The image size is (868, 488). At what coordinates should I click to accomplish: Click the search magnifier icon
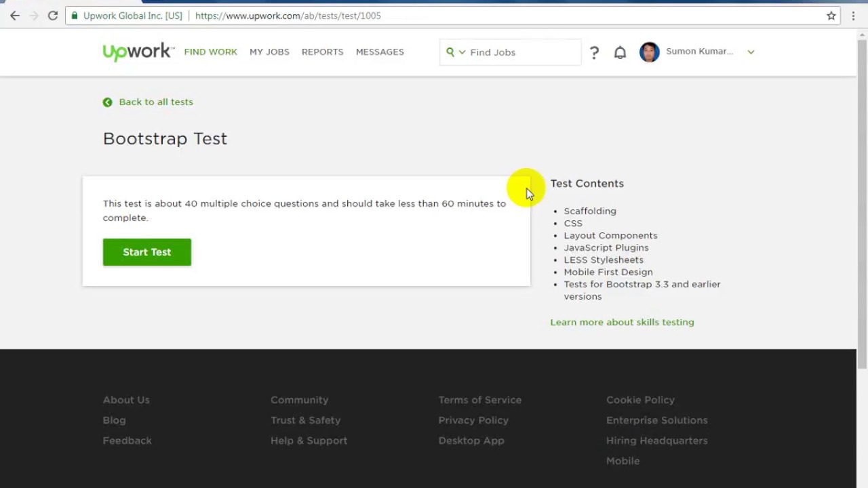(450, 52)
